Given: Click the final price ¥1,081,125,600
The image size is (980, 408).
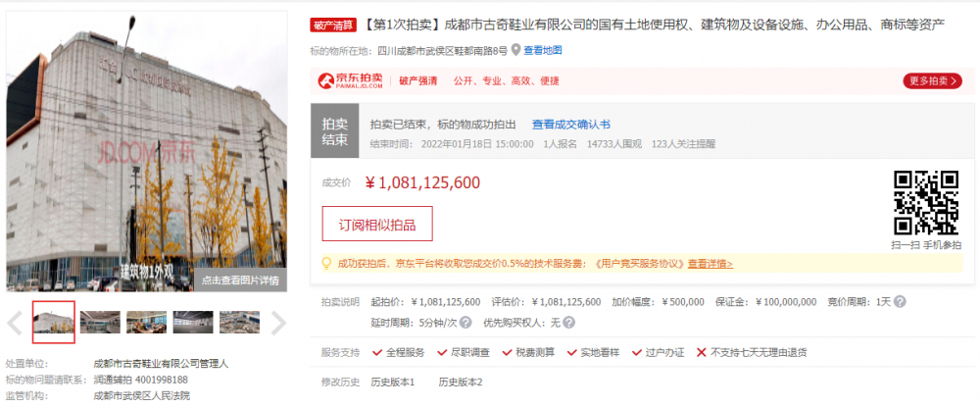Looking at the screenshot, I should pos(422,182).
